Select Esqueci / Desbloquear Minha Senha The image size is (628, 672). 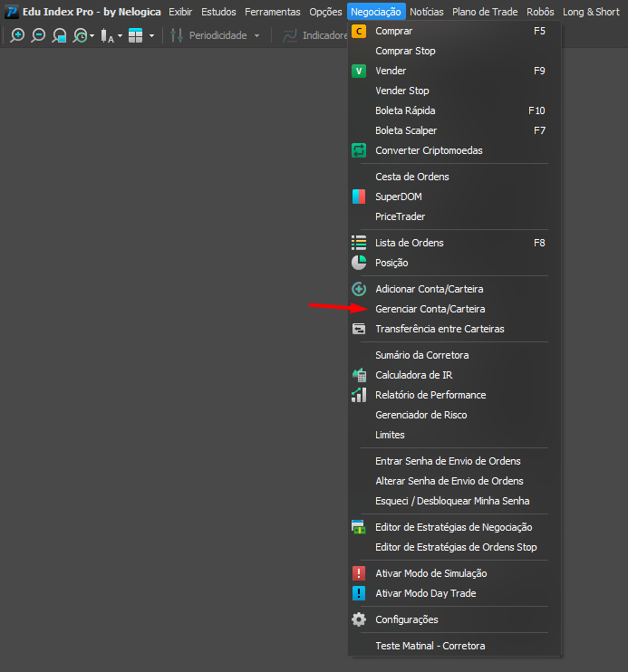[x=455, y=501]
